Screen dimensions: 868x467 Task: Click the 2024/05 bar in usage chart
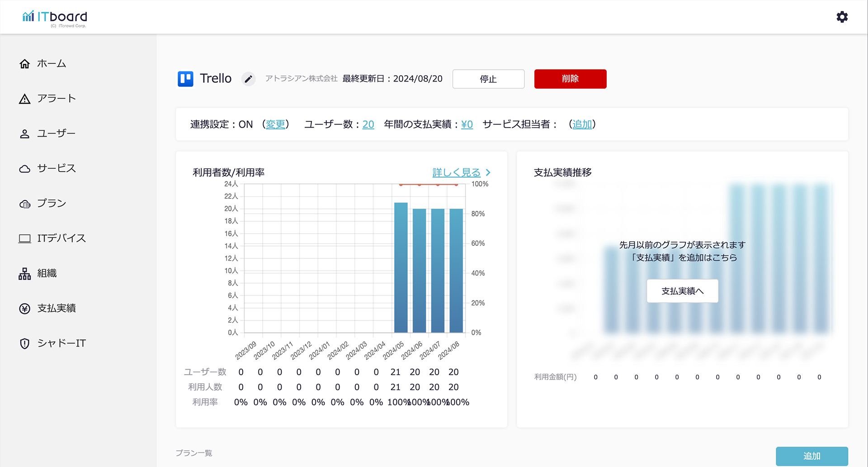tap(401, 267)
